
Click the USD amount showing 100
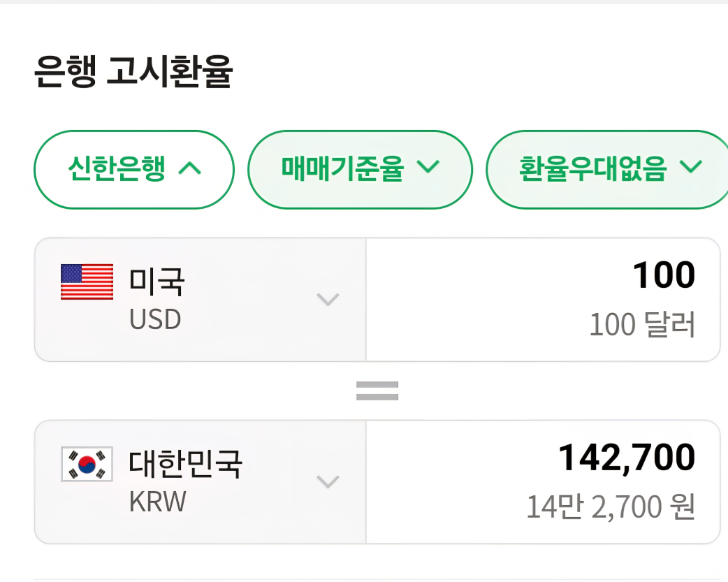668,275
